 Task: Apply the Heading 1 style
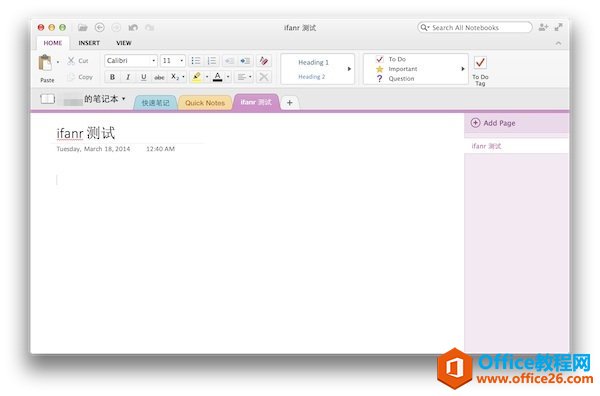click(x=313, y=62)
